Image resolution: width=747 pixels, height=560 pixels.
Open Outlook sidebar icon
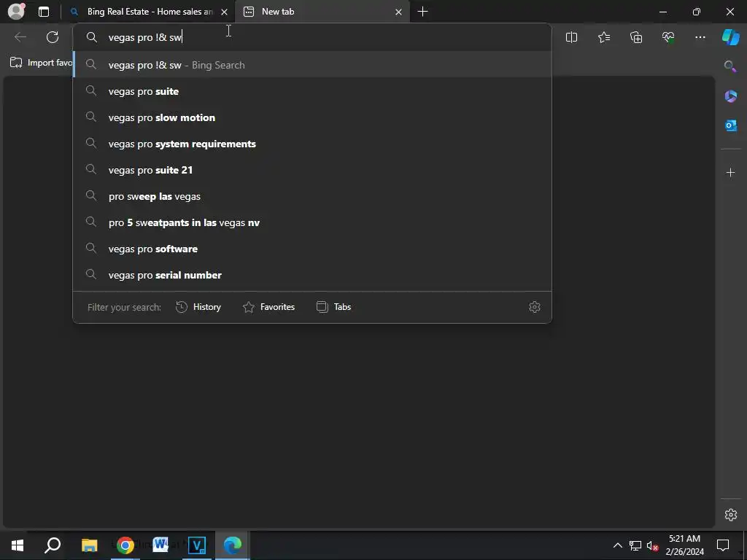[x=730, y=125]
